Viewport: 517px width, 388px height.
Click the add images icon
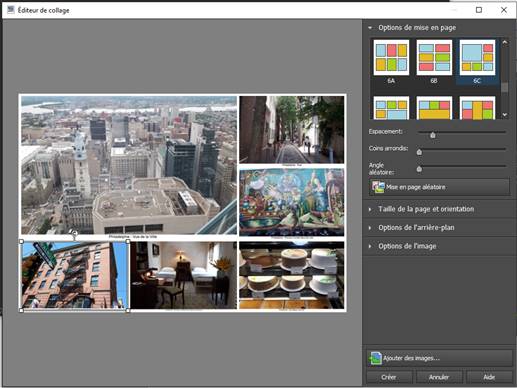pyautogui.click(x=376, y=358)
